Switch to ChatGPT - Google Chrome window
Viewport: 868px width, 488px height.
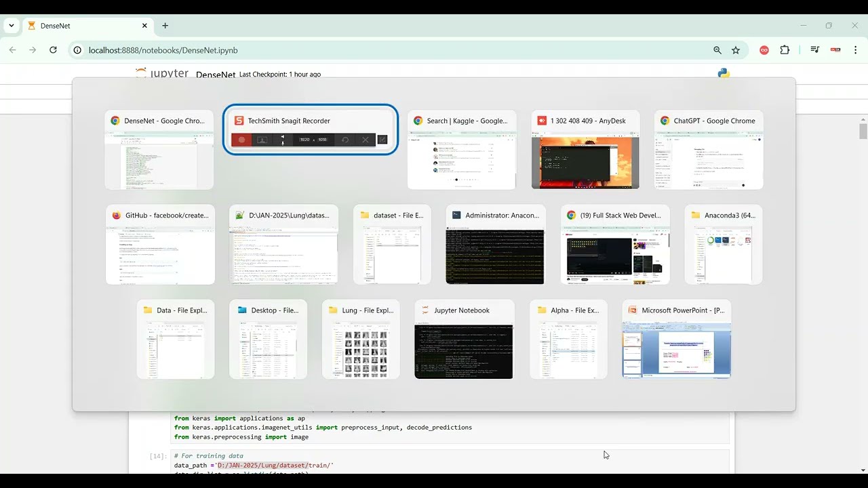(709, 150)
